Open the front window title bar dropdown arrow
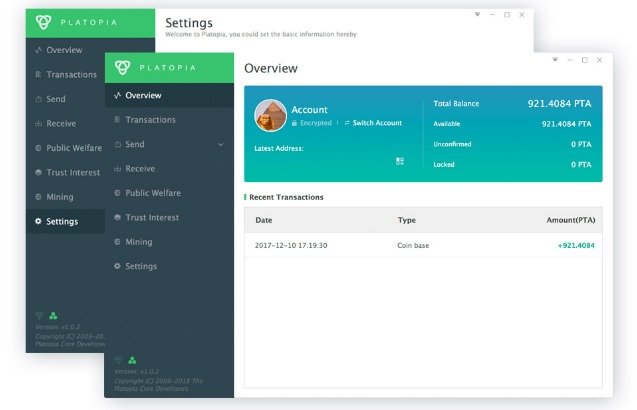The image size is (637, 410). tap(555, 60)
